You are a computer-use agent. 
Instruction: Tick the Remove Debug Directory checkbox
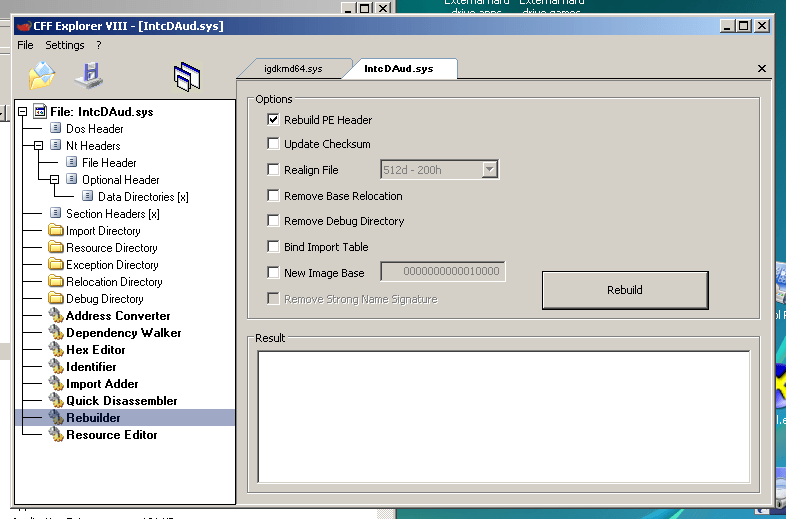274,221
